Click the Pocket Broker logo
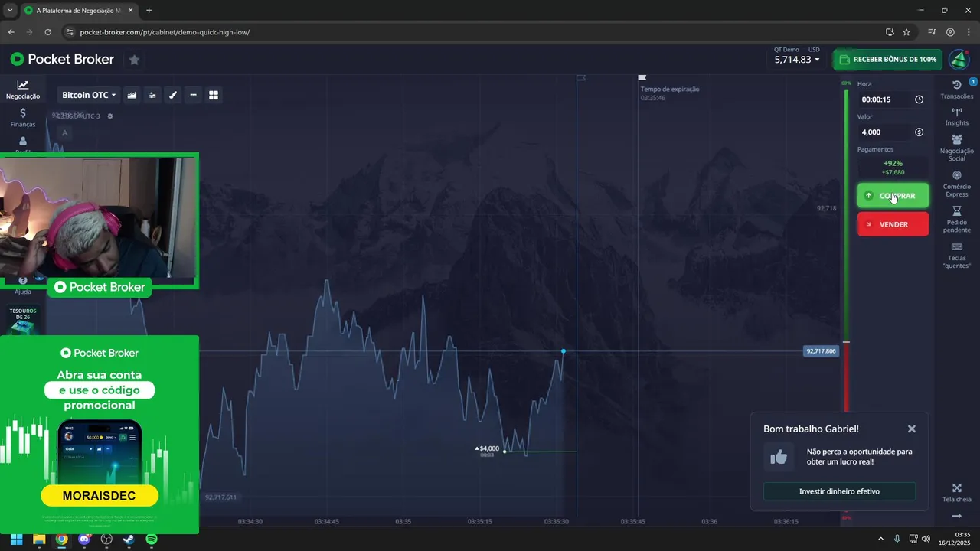Screen dimensions: 980x551 pyautogui.click(x=62, y=59)
